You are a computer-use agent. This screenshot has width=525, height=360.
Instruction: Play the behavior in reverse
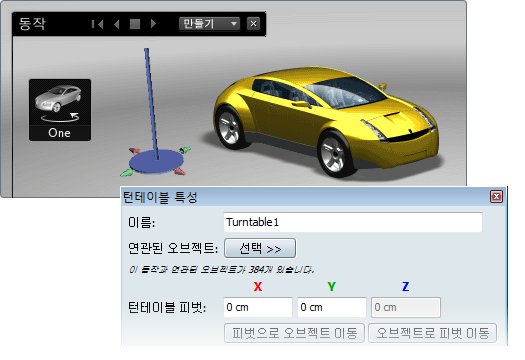[x=117, y=24]
